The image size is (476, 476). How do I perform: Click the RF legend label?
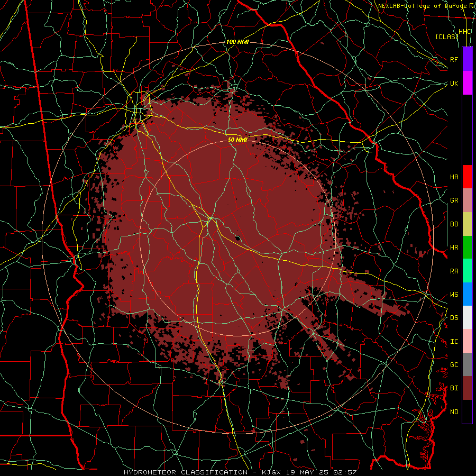tap(454, 59)
